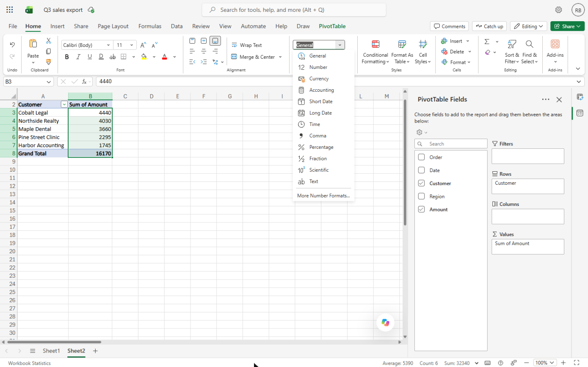Switch to the Formulas ribbon tab
The height and width of the screenshot is (367, 588).
150,26
